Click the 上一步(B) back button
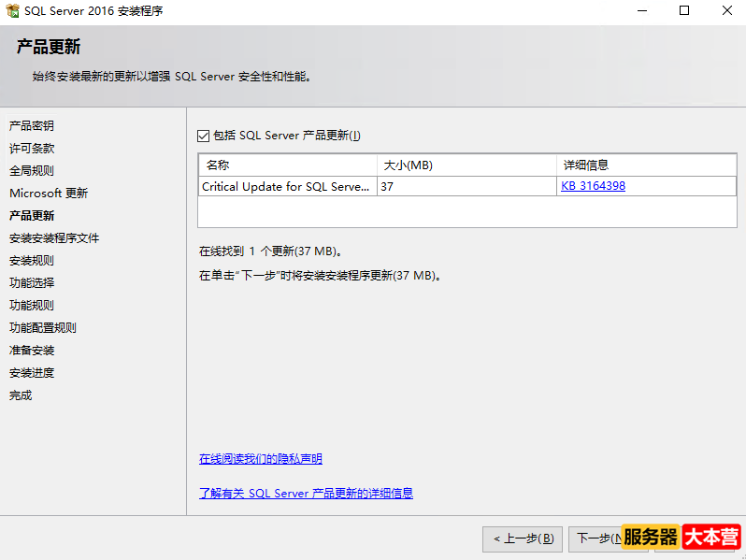 523,538
